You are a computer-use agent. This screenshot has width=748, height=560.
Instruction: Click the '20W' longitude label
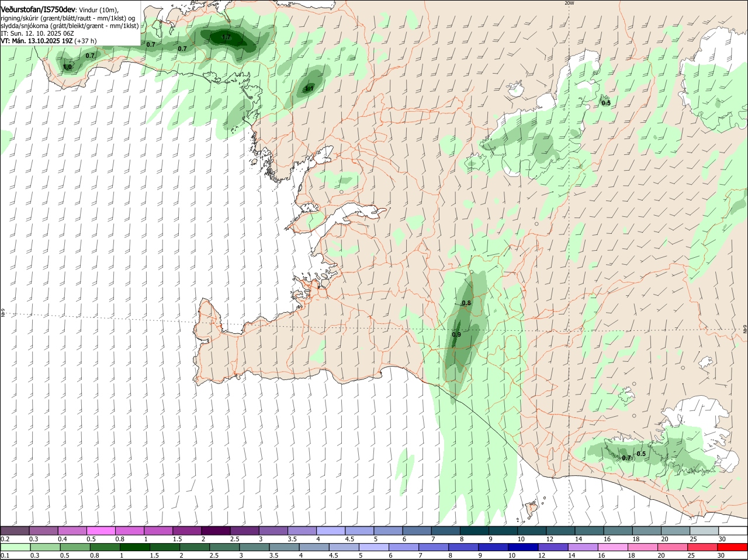[x=570, y=3]
